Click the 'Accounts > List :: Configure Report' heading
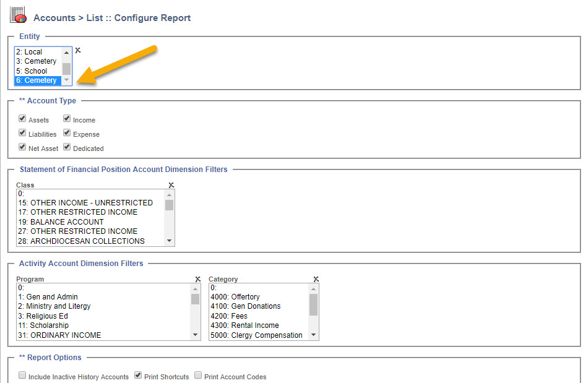Image resolution: width=588 pixels, height=383 pixels. click(x=112, y=18)
